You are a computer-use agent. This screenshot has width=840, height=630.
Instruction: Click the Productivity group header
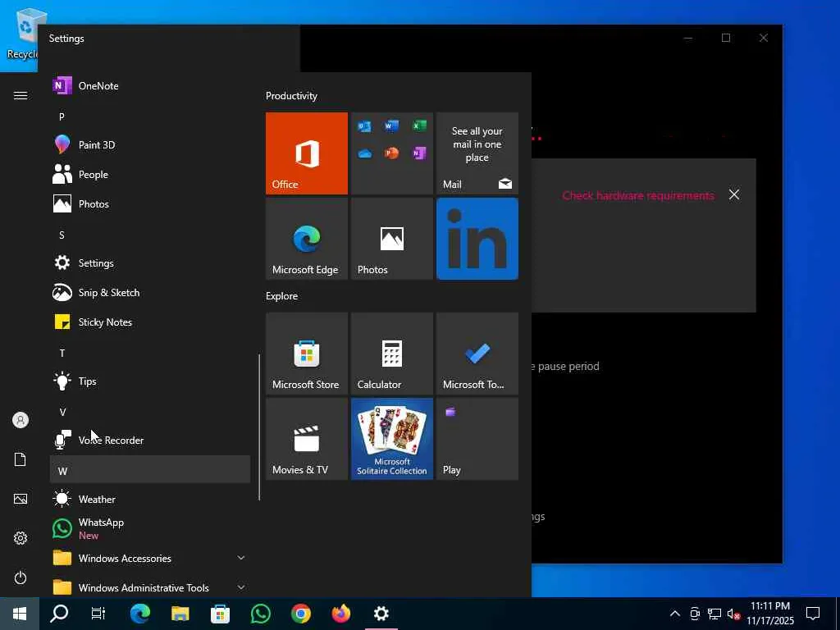pyautogui.click(x=291, y=96)
